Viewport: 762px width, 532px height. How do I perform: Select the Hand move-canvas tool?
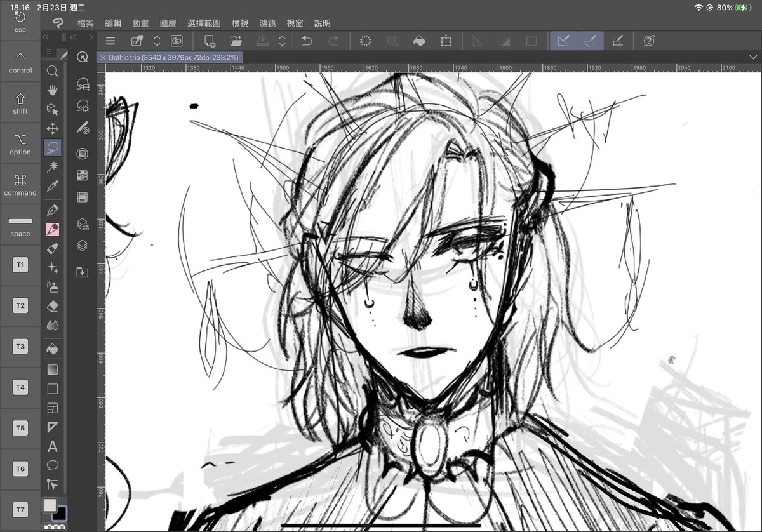click(53, 90)
